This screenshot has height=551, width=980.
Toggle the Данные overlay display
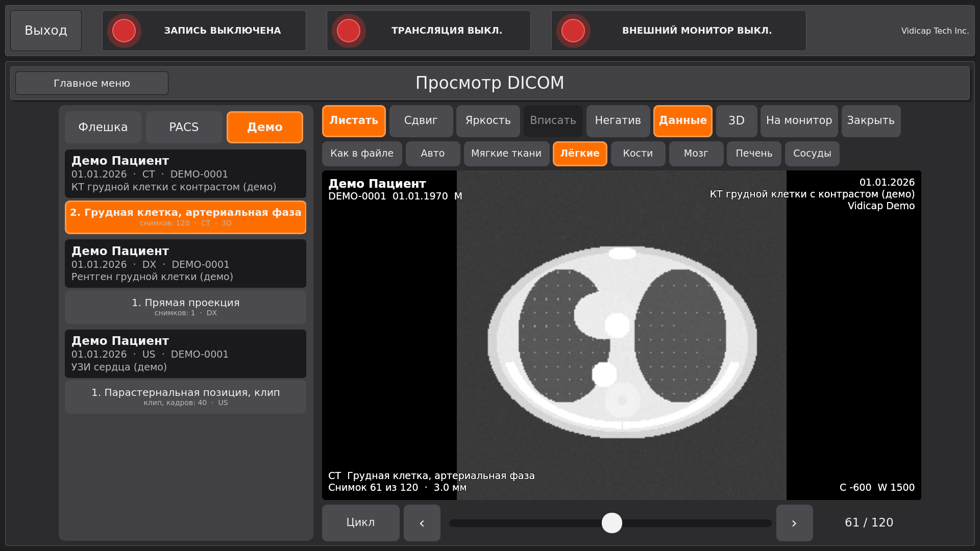[683, 121]
